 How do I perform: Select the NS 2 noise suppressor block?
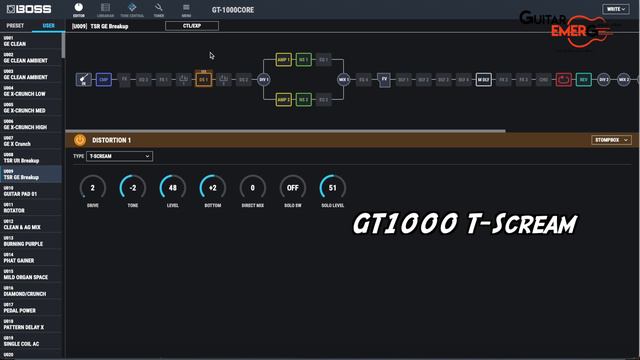pyautogui.click(x=304, y=100)
